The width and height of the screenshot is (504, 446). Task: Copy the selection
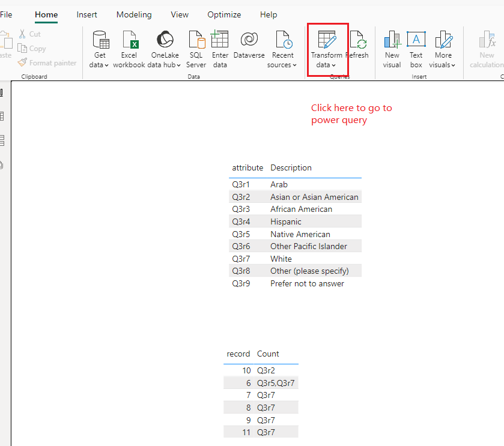(32, 49)
